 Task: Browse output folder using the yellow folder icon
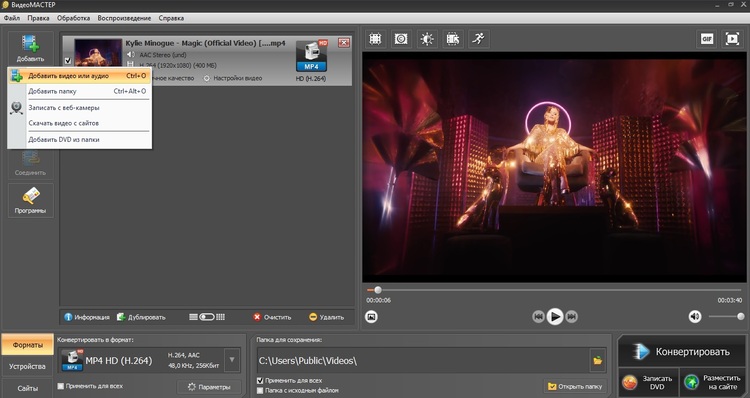tap(598, 361)
